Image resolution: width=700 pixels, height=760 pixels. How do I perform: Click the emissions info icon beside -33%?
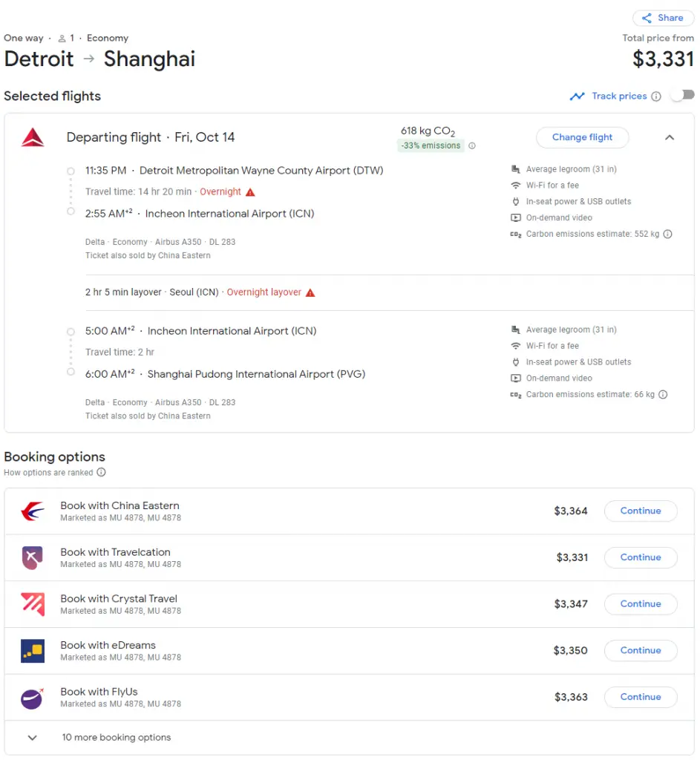pos(472,146)
